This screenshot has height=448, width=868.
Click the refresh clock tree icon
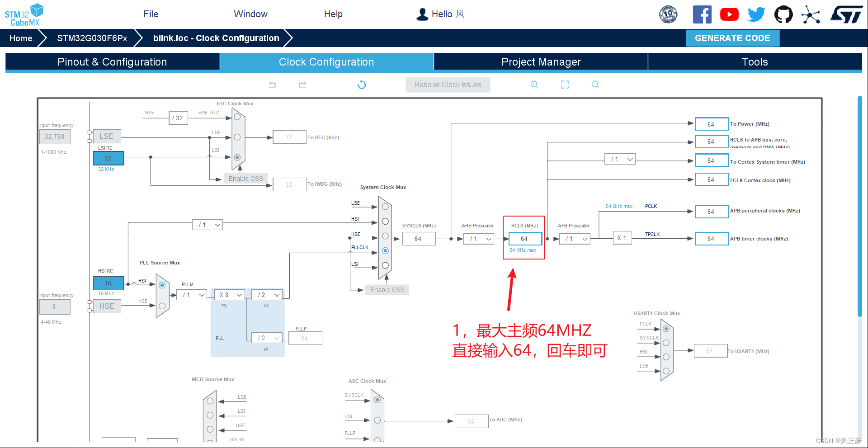362,85
